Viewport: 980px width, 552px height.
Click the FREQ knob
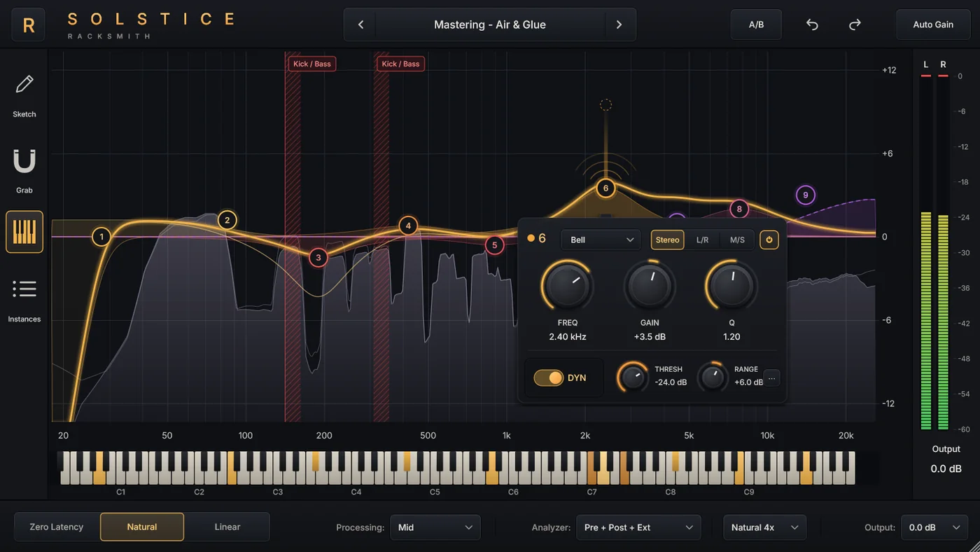click(x=568, y=286)
